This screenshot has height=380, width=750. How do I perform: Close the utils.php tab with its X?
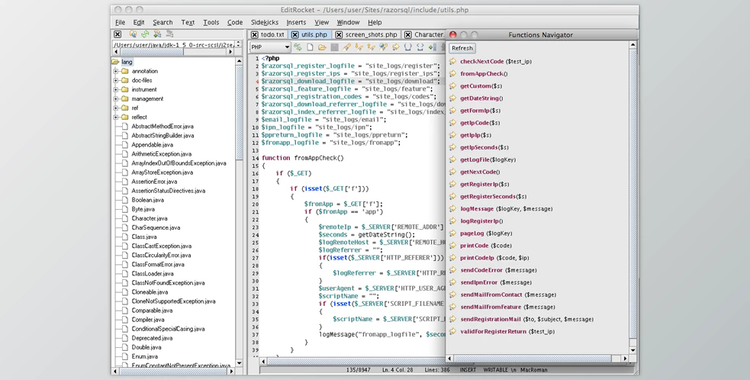[295, 34]
